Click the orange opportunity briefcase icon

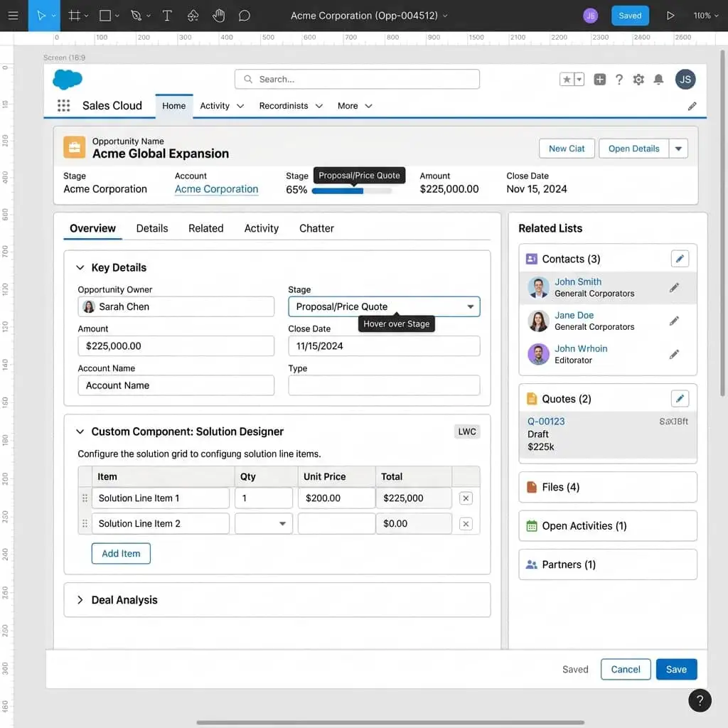click(74, 148)
